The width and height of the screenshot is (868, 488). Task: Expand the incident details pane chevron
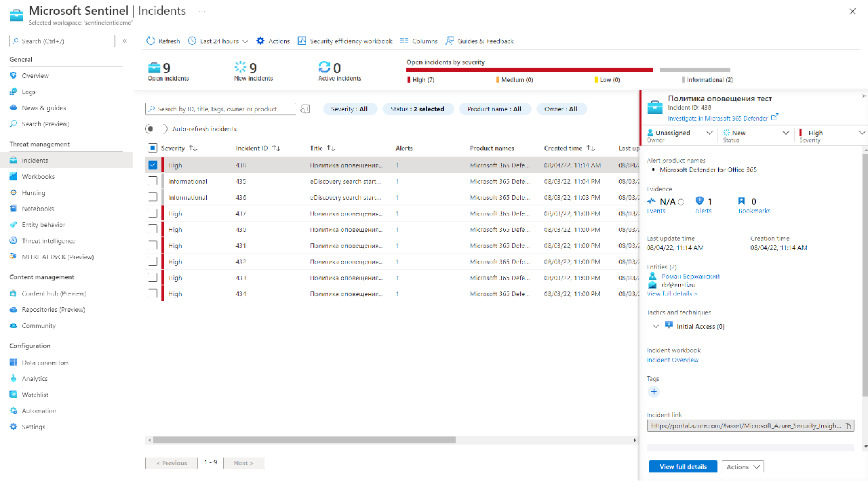(x=863, y=96)
